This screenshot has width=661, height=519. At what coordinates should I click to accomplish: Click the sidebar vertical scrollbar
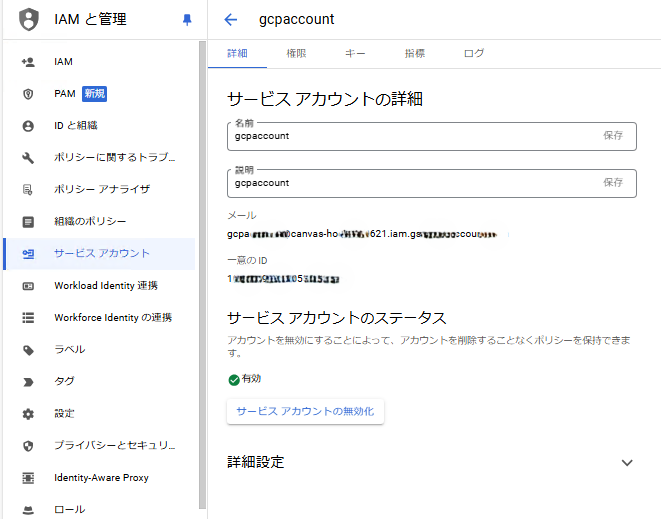[202, 275]
